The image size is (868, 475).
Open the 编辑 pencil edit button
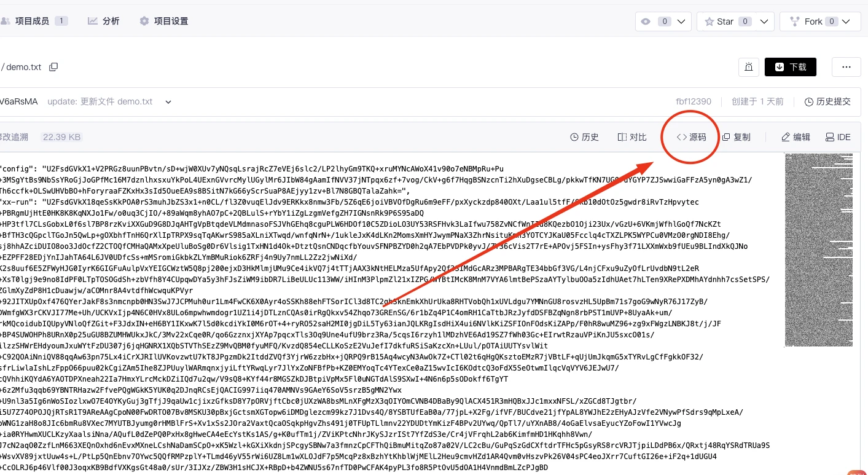coord(796,137)
